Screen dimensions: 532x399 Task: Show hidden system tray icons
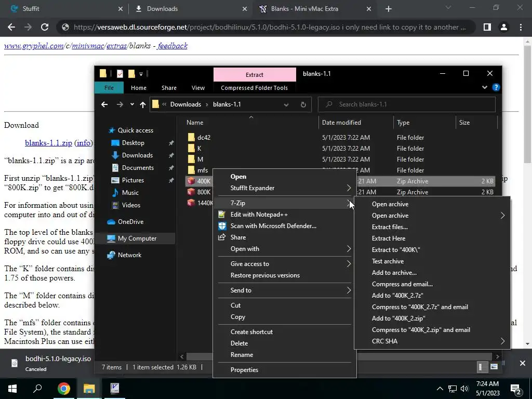click(440, 389)
